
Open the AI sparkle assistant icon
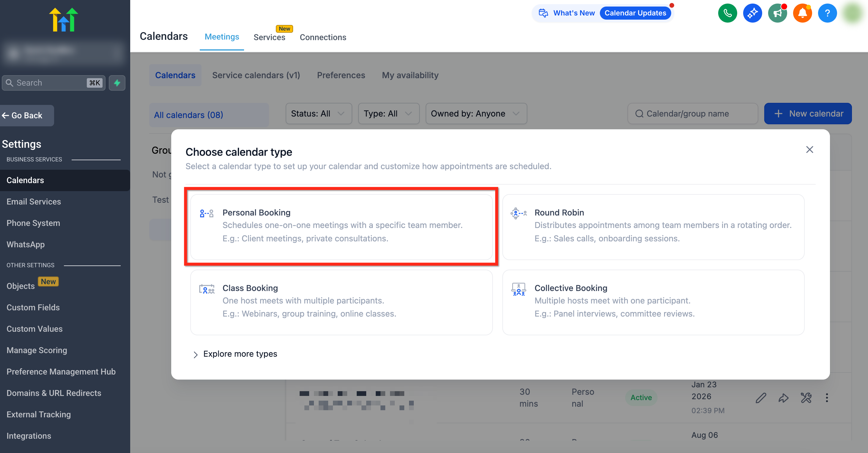point(752,13)
